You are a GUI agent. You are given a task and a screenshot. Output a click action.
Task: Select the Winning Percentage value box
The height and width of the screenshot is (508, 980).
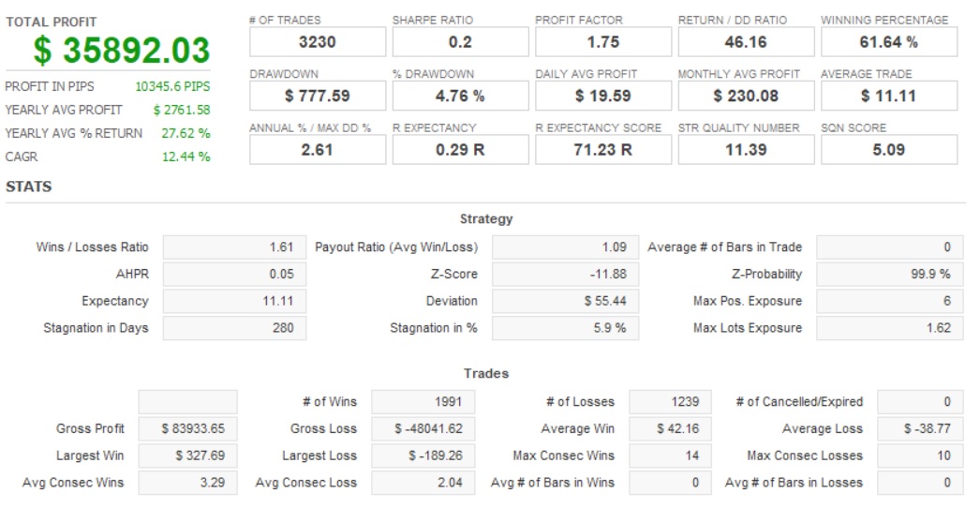888,42
